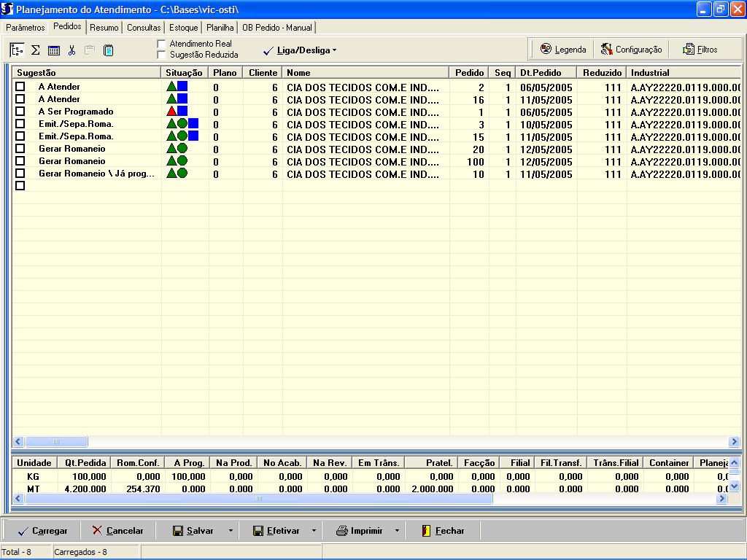Open the Legenda legend panel
The image size is (747, 560).
click(x=562, y=50)
